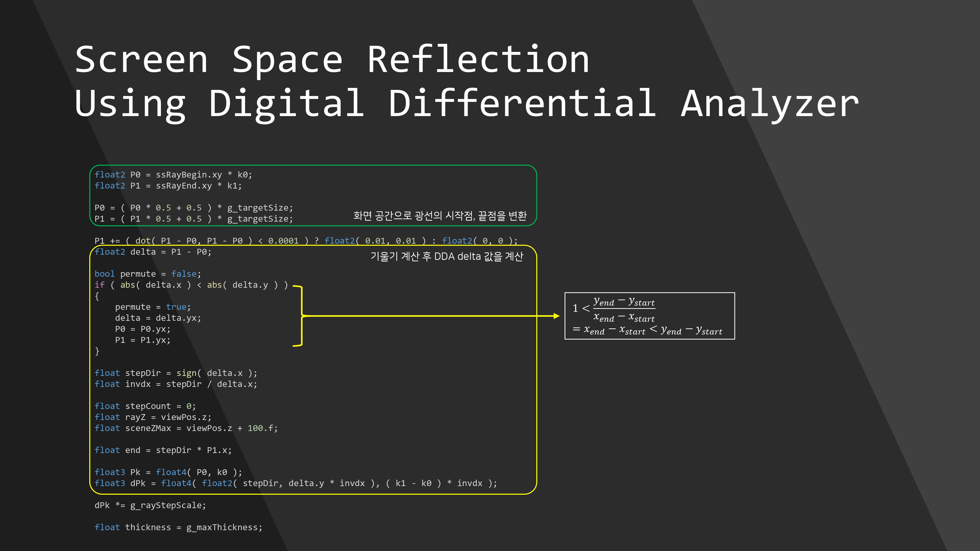This screenshot has width=980, height=551.
Task: Click the "float invdx = stepDir / delta.x;" line
Action: tap(176, 384)
